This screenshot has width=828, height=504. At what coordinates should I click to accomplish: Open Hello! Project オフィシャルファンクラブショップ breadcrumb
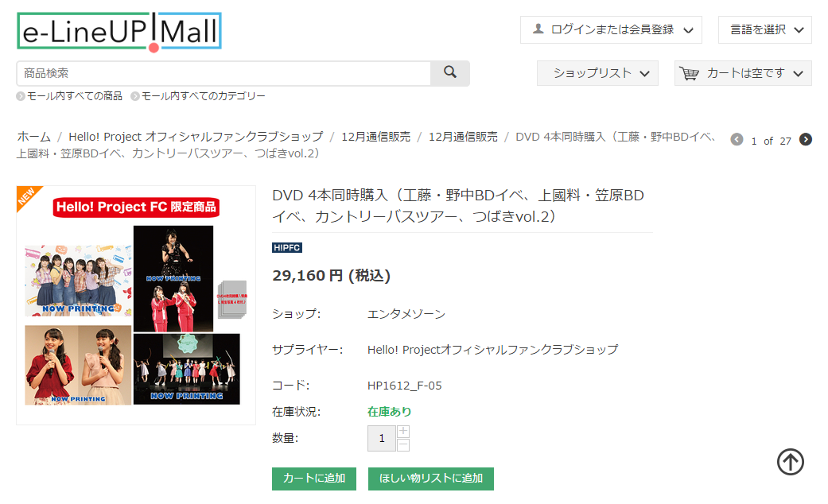[196, 137]
